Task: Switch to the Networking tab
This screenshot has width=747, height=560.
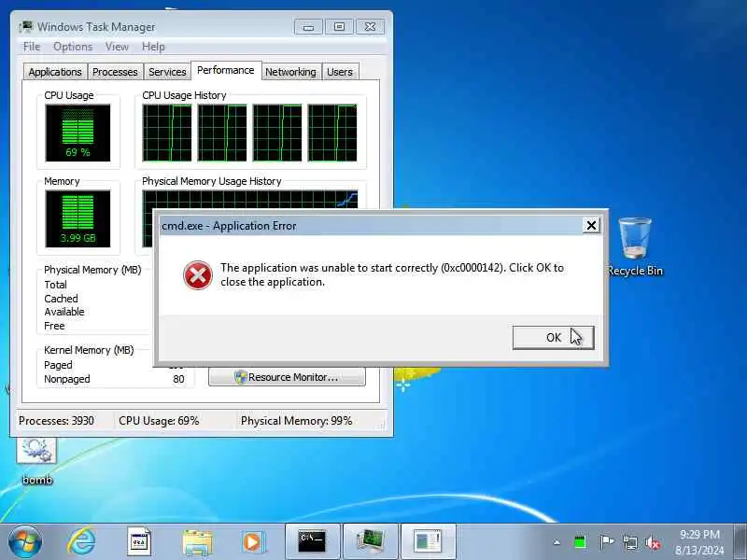Action: (290, 72)
